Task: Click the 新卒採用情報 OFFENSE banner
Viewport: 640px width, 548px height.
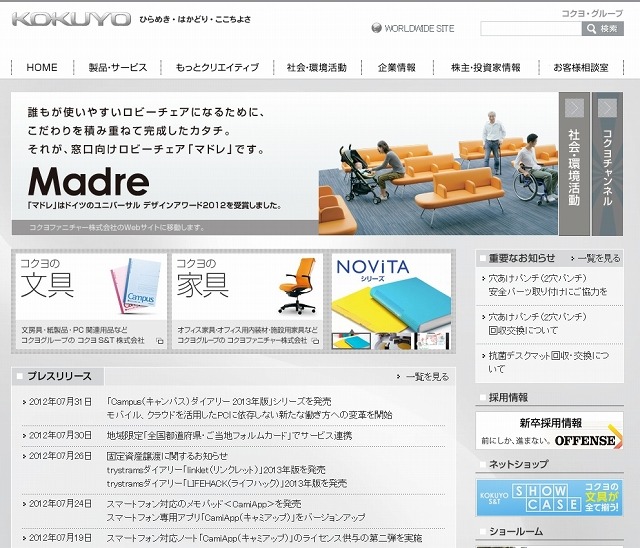Action: (549, 430)
